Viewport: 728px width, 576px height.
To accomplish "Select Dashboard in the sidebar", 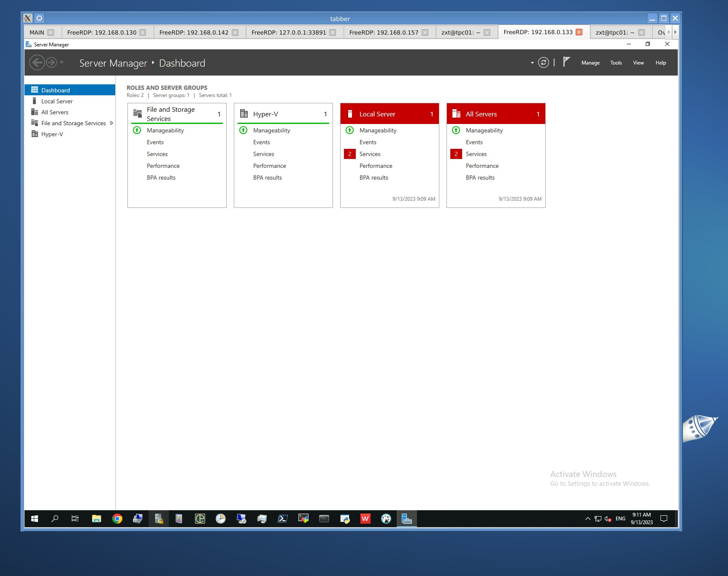I will (70, 90).
